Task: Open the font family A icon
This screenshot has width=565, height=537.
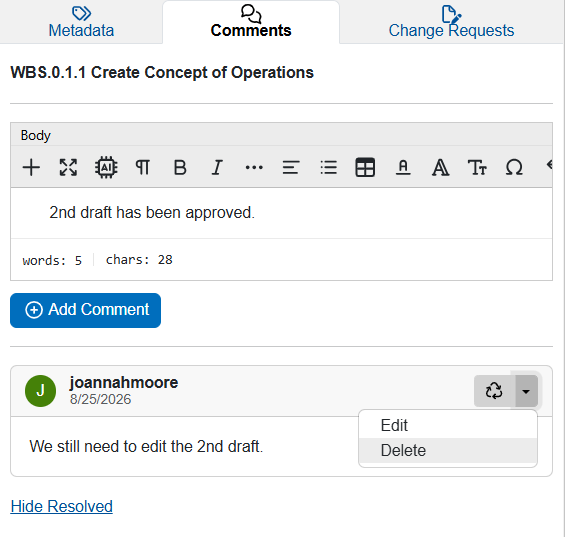Action: point(441,168)
